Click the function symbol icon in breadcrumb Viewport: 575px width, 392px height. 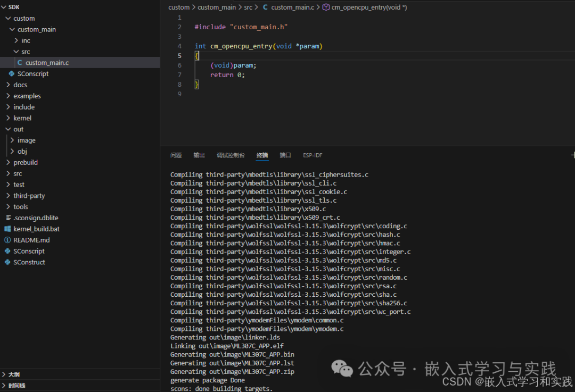coord(326,7)
